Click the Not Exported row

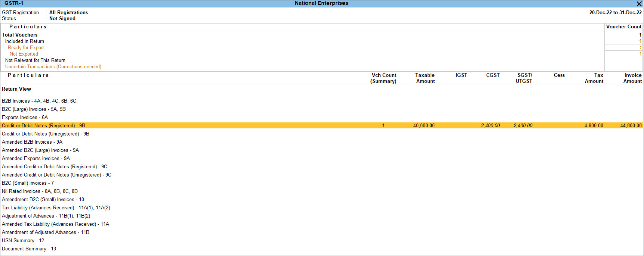click(24, 54)
